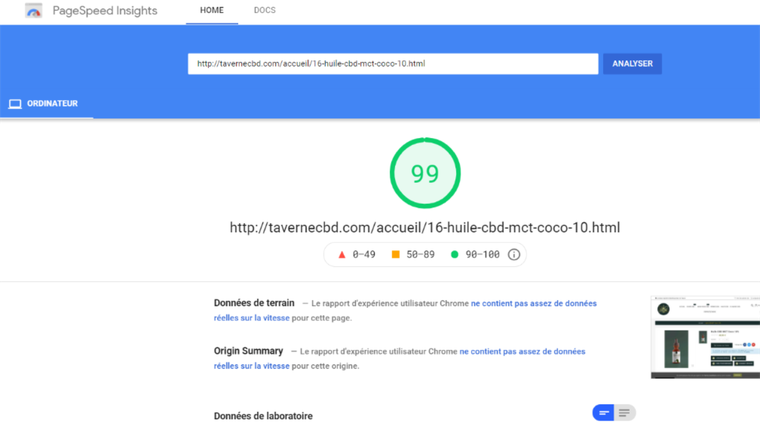This screenshot has width=760, height=427.
Task: Click the Données de terrain label
Action: [254, 303]
